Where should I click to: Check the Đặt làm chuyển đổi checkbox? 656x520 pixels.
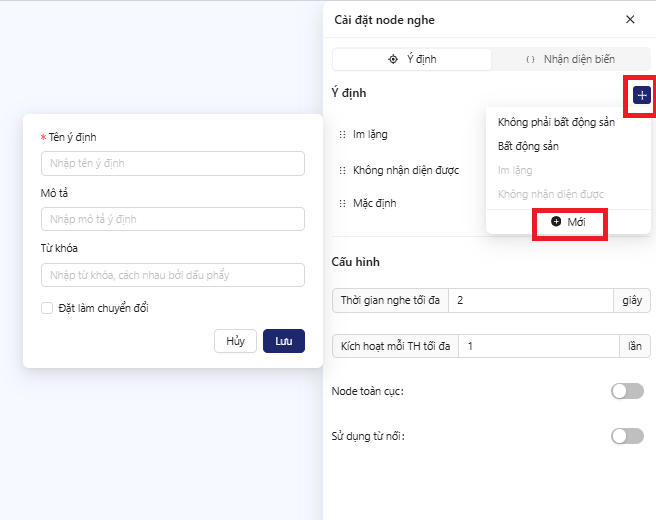pos(47,308)
